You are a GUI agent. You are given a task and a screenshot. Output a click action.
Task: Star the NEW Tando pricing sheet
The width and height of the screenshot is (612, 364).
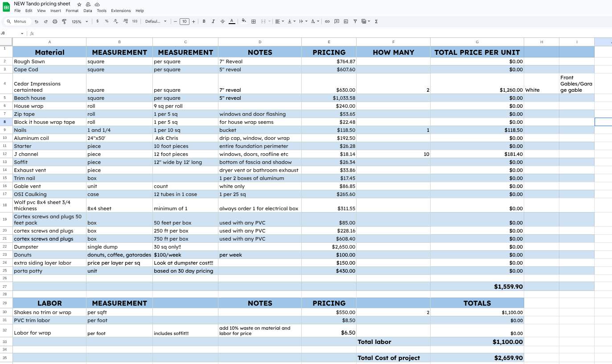click(x=79, y=4)
